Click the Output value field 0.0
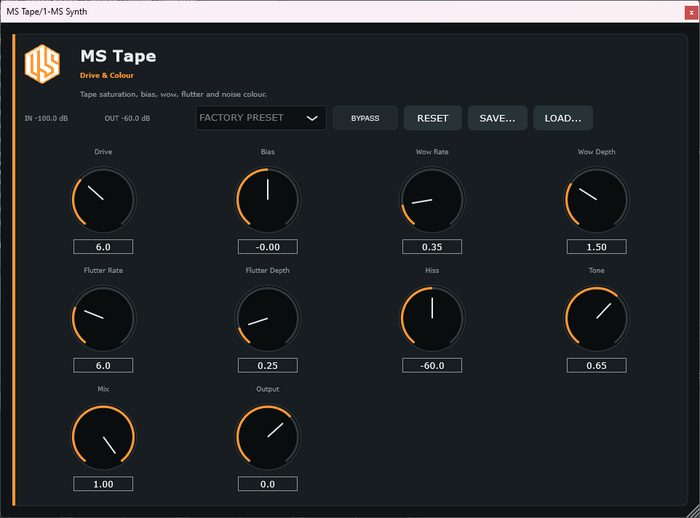 pyautogui.click(x=268, y=484)
